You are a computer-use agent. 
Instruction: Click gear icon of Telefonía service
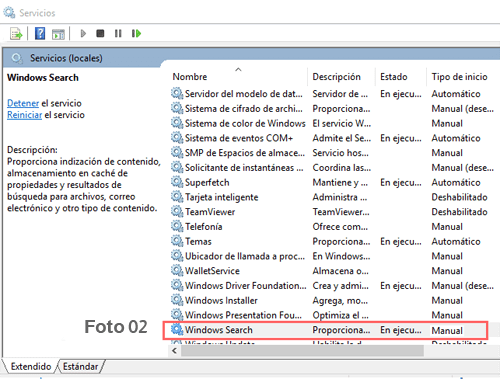(177, 226)
